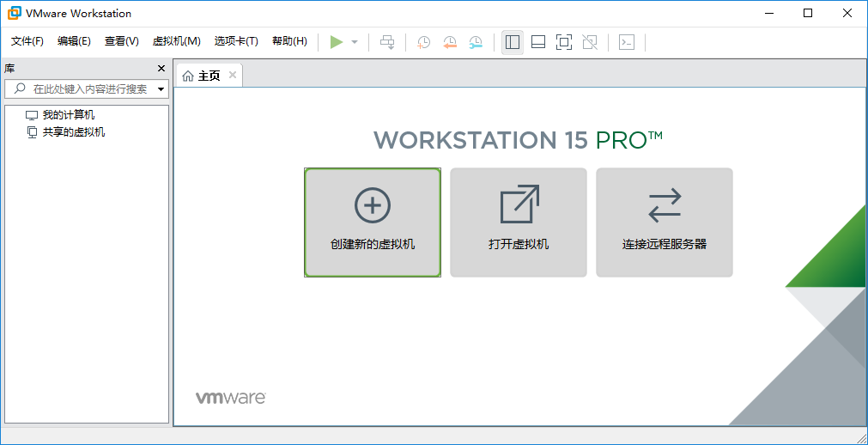Expand the library search dropdown arrow
This screenshot has height=445, width=868.
[161, 89]
